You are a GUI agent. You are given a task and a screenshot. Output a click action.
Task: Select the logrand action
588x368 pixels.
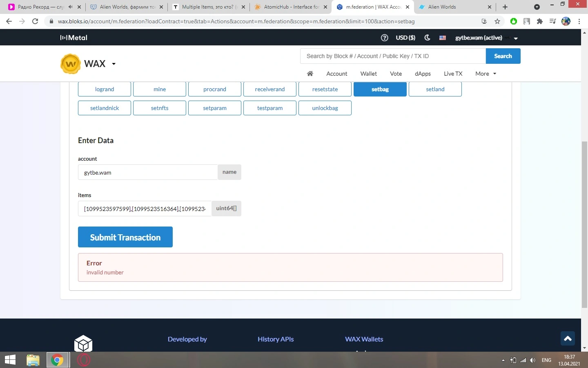(x=105, y=89)
